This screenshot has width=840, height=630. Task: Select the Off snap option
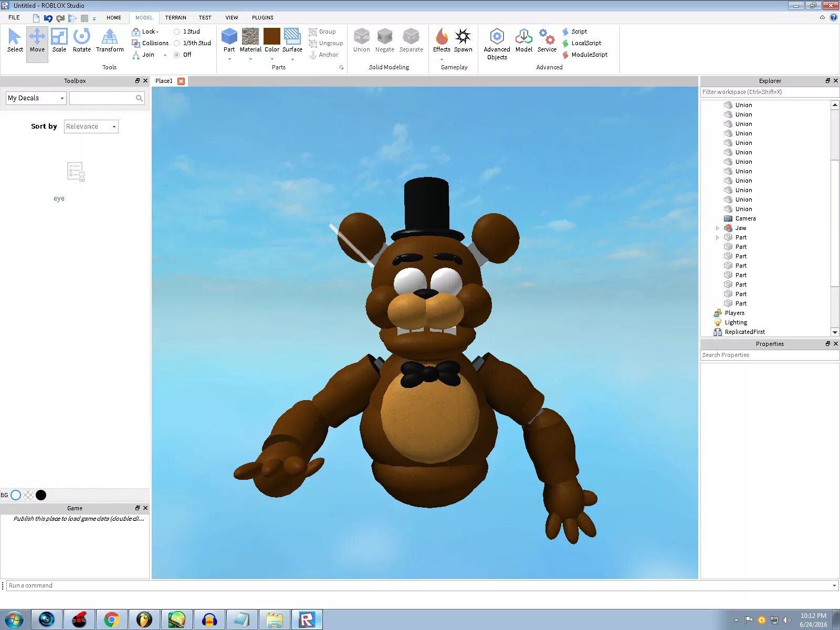click(x=183, y=55)
